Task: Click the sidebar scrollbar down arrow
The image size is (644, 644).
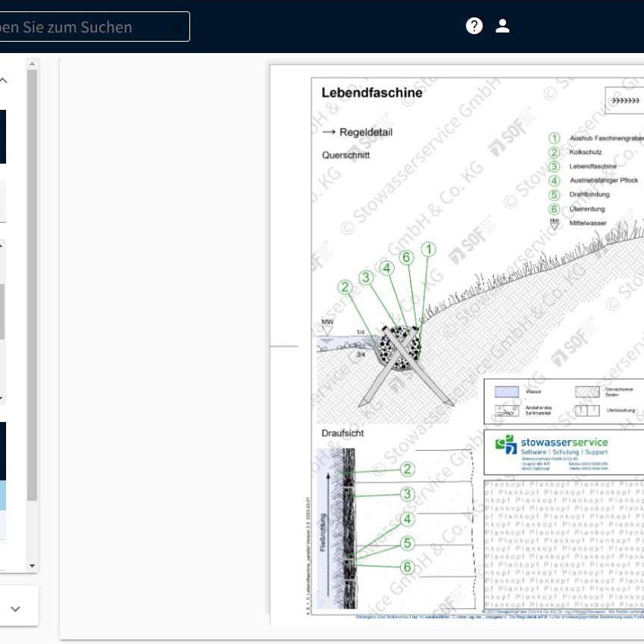Action: pos(32,566)
